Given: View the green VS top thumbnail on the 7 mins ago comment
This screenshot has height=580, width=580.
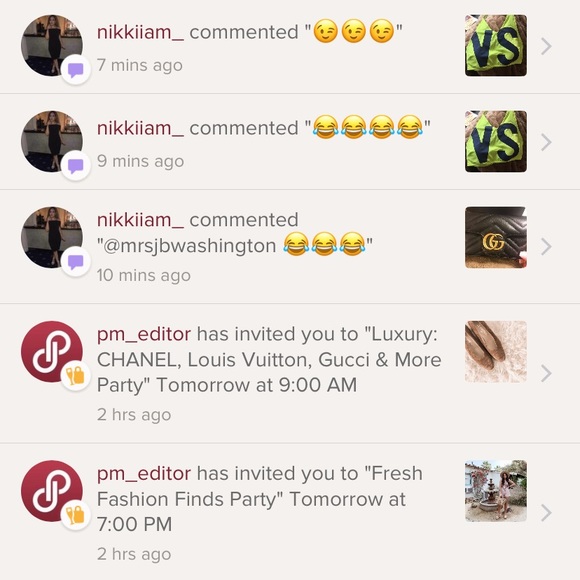Looking at the screenshot, I should (496, 45).
